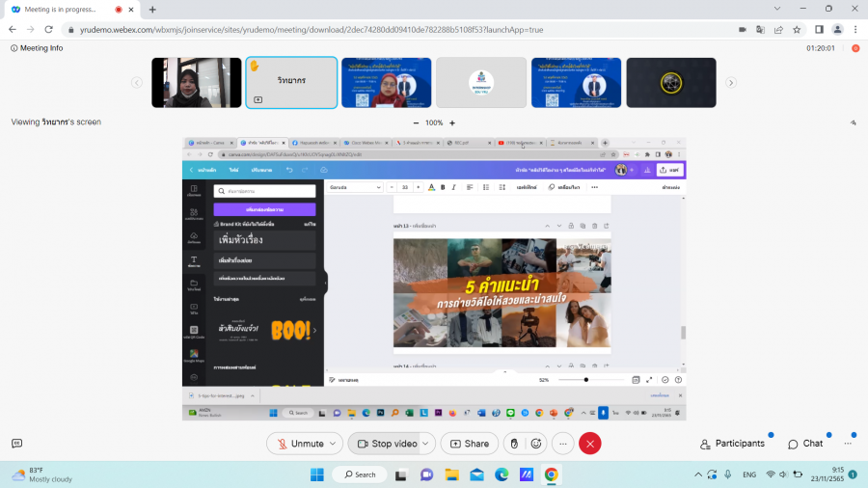This screenshot has width=868, height=488.
Task: Open the Chat panel
Action: coord(805,444)
